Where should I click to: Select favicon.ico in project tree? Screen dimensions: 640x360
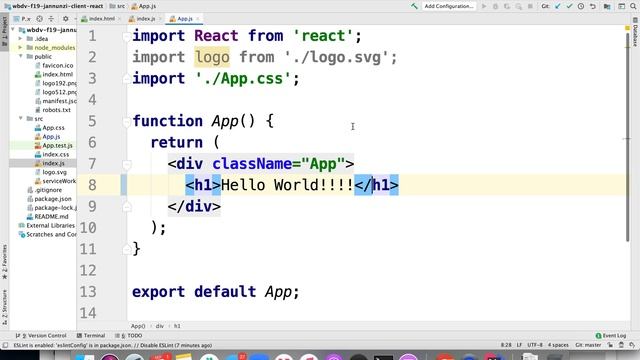(54, 65)
